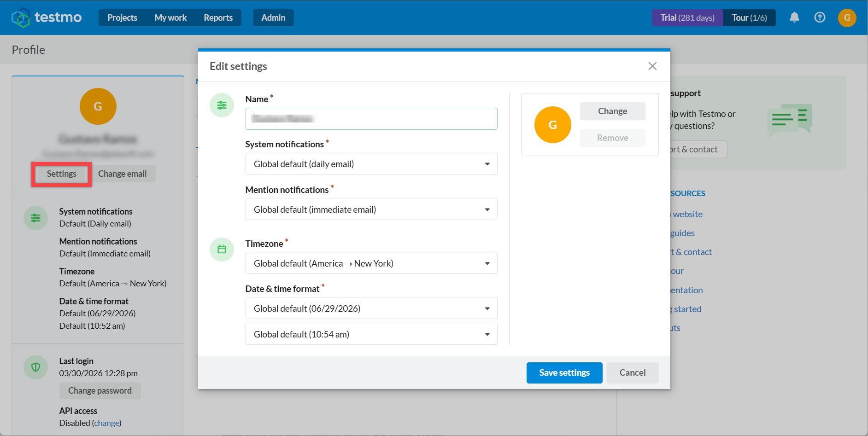The height and width of the screenshot is (436, 868).
Task: Open the notifications bell
Action: click(x=794, y=17)
